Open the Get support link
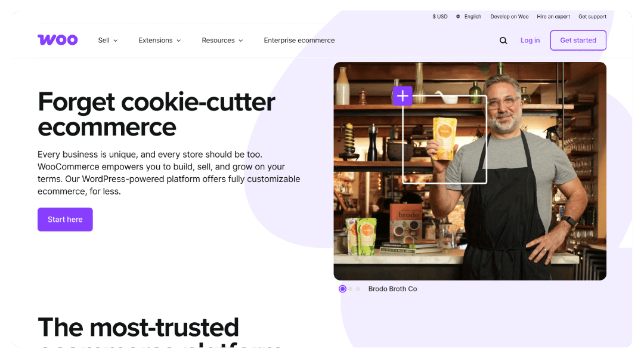Screen dimensions: 644x358 point(592,17)
